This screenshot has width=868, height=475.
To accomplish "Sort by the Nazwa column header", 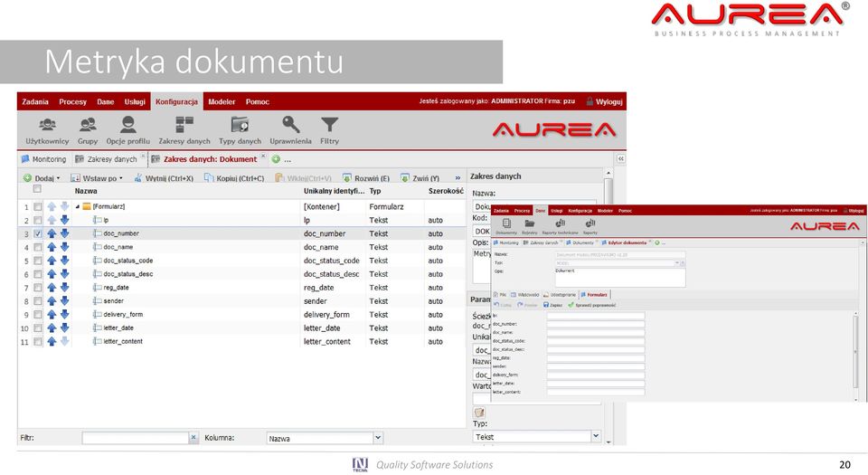I will pyautogui.click(x=86, y=191).
